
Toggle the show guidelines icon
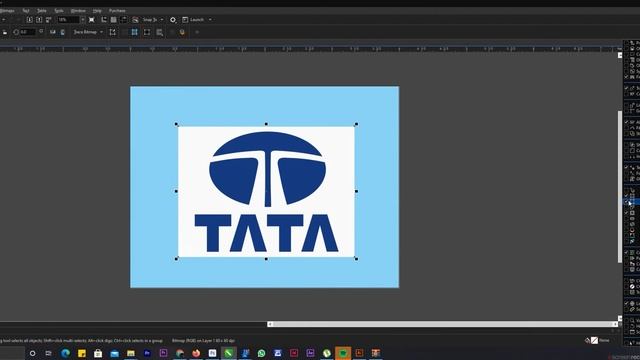124,20
